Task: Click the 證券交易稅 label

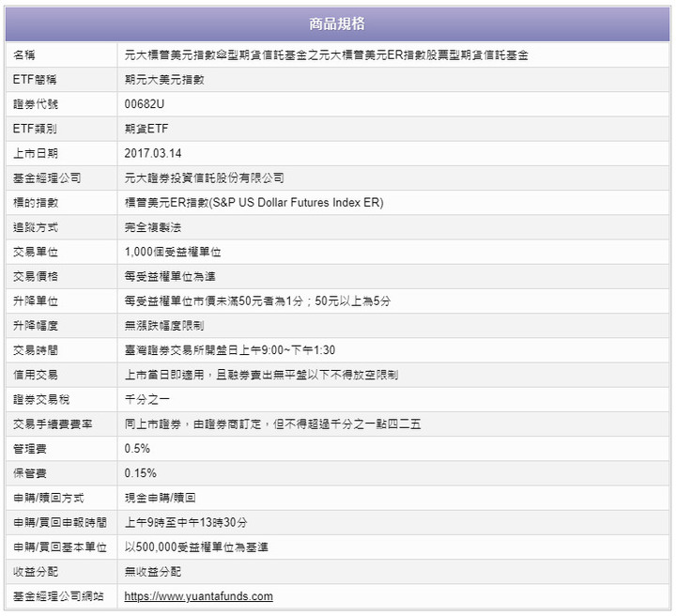Action: (41, 399)
